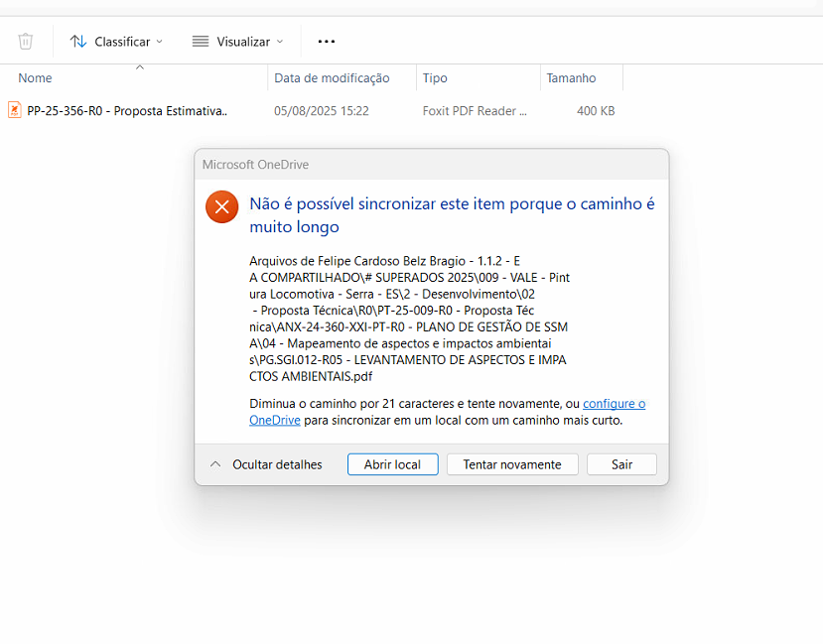Select PP-25-356-R0 Proposta Estimativa file name
823x644 pixels.
[x=127, y=111]
